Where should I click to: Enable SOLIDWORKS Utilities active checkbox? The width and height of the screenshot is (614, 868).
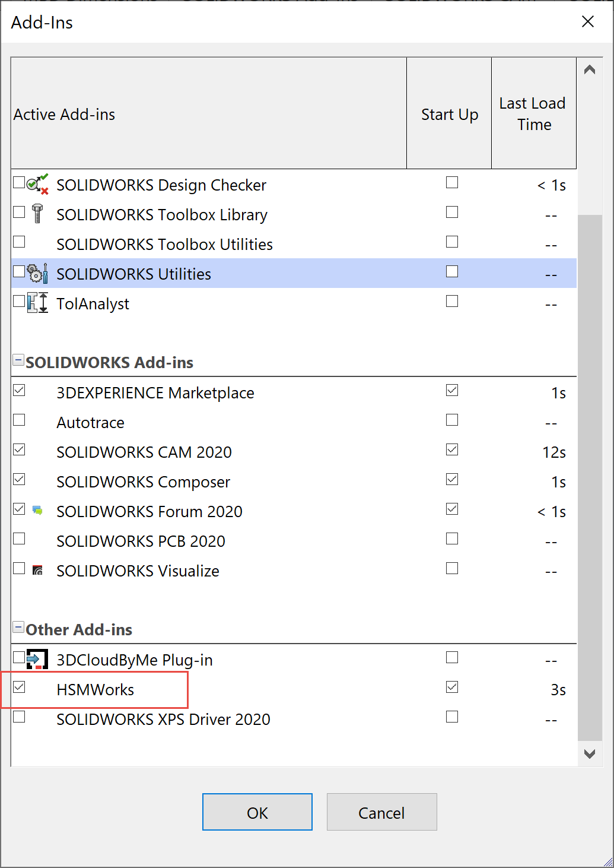click(x=19, y=271)
